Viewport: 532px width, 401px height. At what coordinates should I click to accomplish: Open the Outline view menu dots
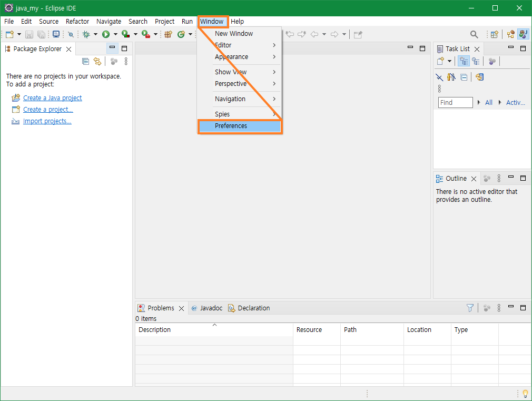[499, 178]
